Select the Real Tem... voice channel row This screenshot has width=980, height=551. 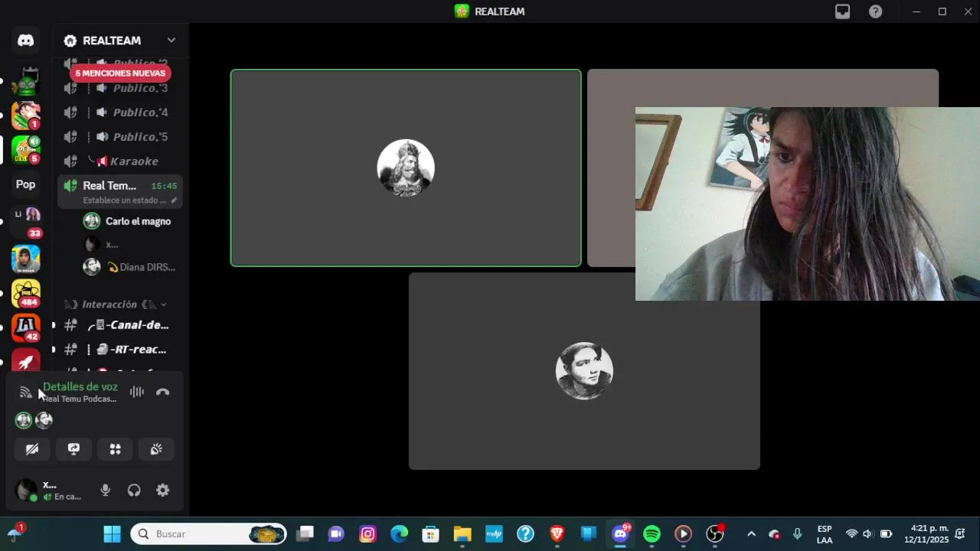pos(120,191)
